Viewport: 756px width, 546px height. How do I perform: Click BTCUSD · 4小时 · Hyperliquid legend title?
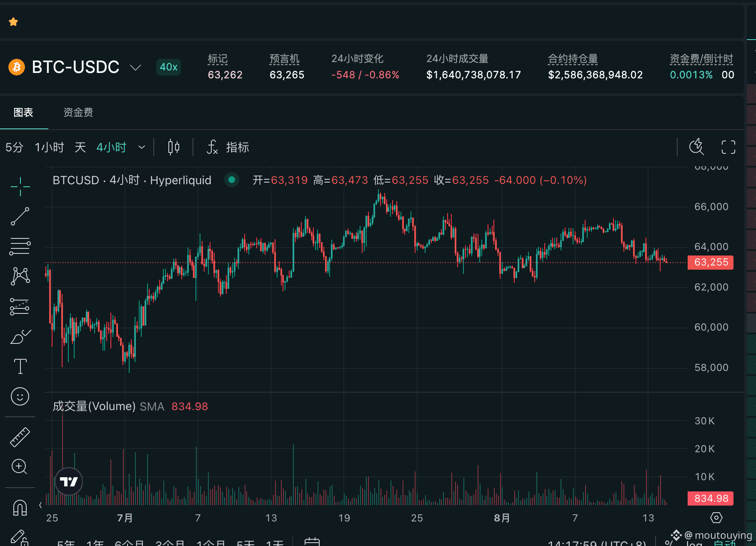(x=132, y=180)
